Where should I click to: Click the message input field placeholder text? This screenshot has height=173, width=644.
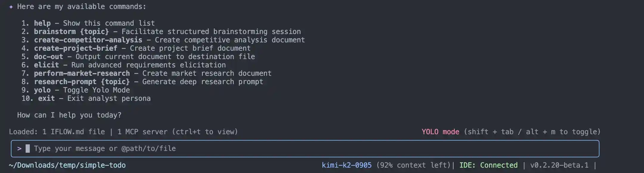pos(105,149)
